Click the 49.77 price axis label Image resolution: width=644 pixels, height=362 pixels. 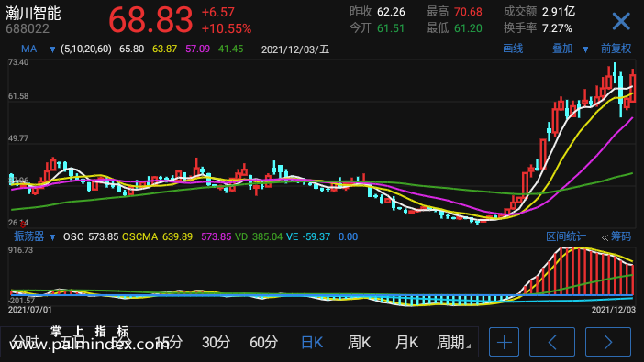point(18,138)
